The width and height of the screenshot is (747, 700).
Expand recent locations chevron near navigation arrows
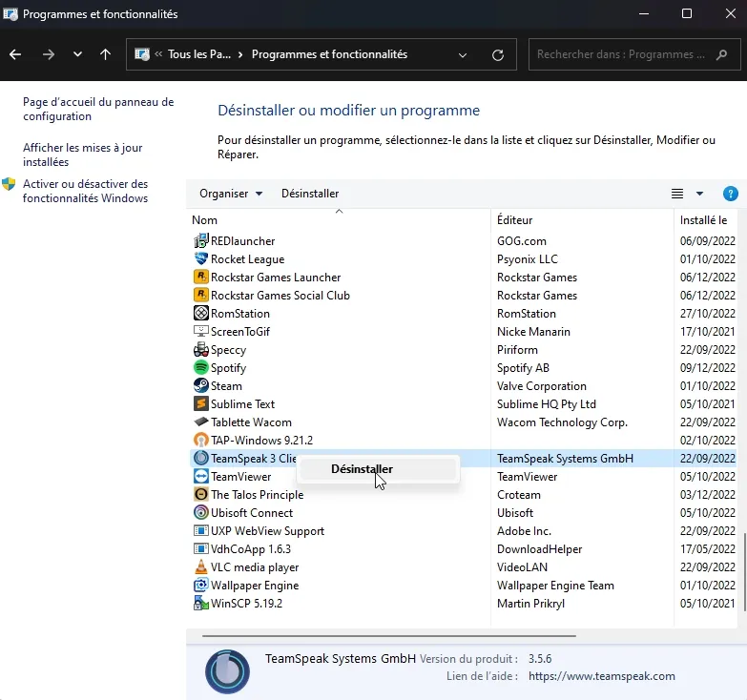point(77,55)
